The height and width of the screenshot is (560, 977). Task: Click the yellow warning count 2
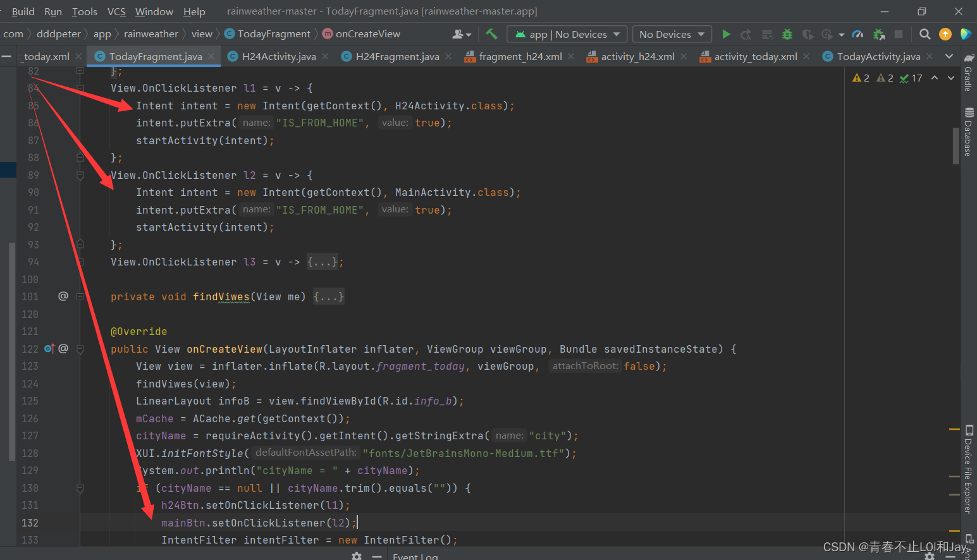pyautogui.click(x=861, y=78)
